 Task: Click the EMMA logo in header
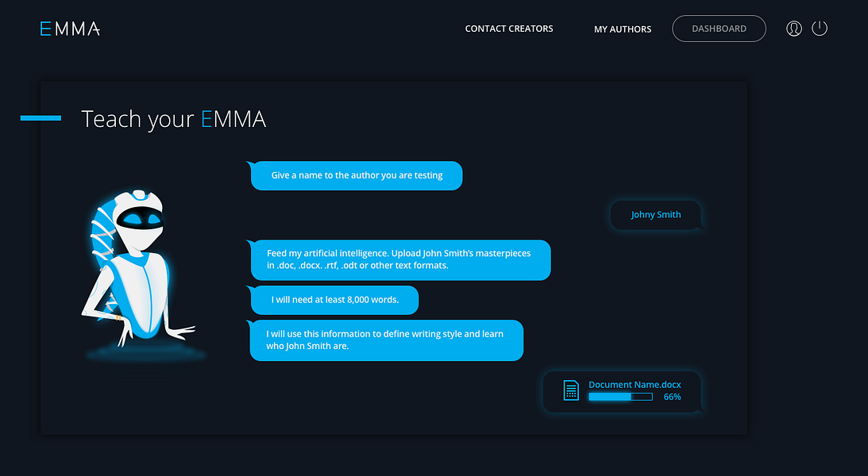70,29
